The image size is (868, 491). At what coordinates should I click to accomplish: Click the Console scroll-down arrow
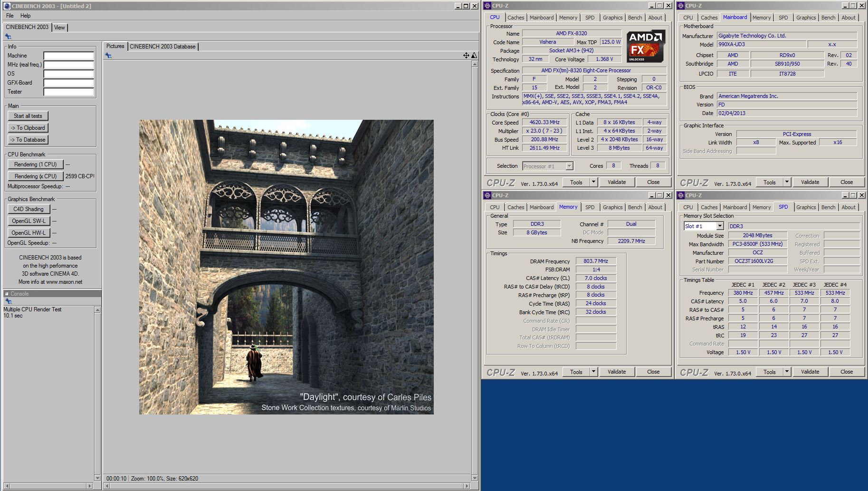point(97,478)
